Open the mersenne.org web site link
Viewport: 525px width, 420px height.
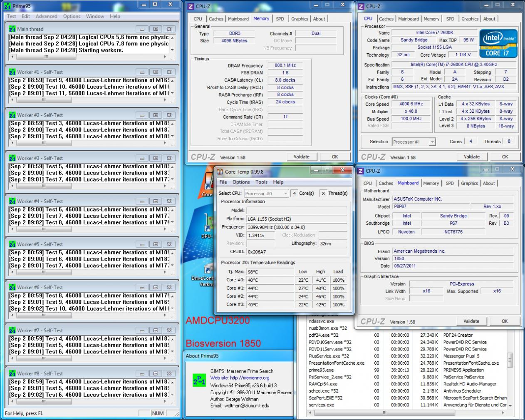(250, 378)
